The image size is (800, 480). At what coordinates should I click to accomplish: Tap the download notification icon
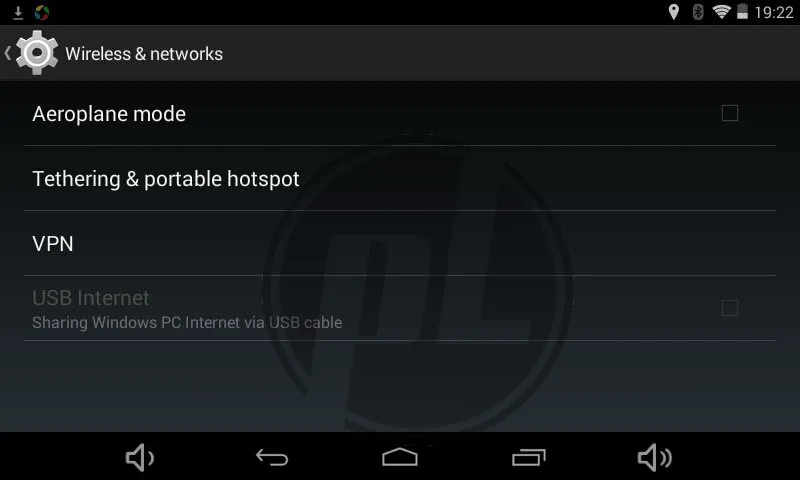18,12
